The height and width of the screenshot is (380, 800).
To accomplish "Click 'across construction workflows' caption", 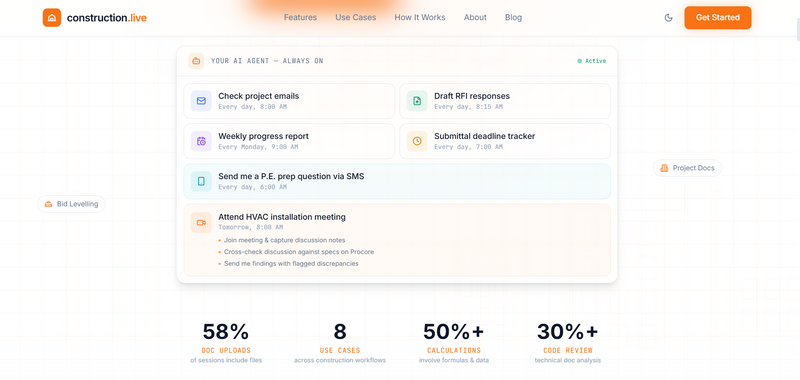I will tap(340, 361).
